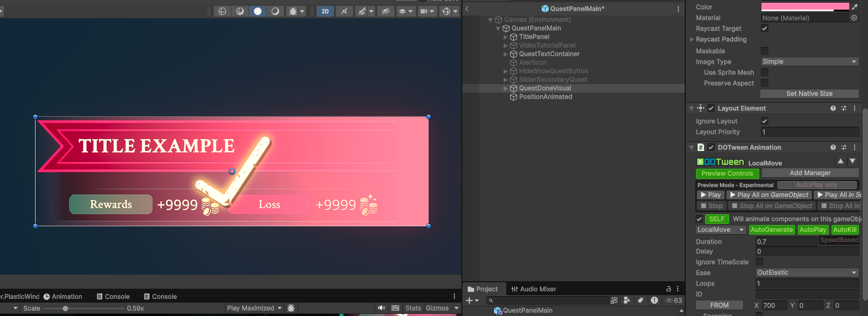This screenshot has width=868, height=316.
Task: Expand the QuestDoneVisual tree item
Action: (505, 88)
